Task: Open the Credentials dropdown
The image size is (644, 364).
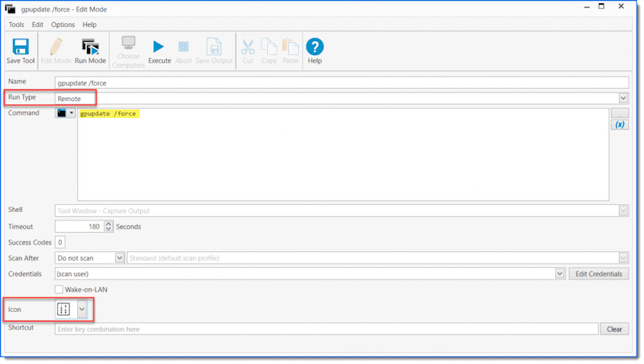Action: click(560, 274)
